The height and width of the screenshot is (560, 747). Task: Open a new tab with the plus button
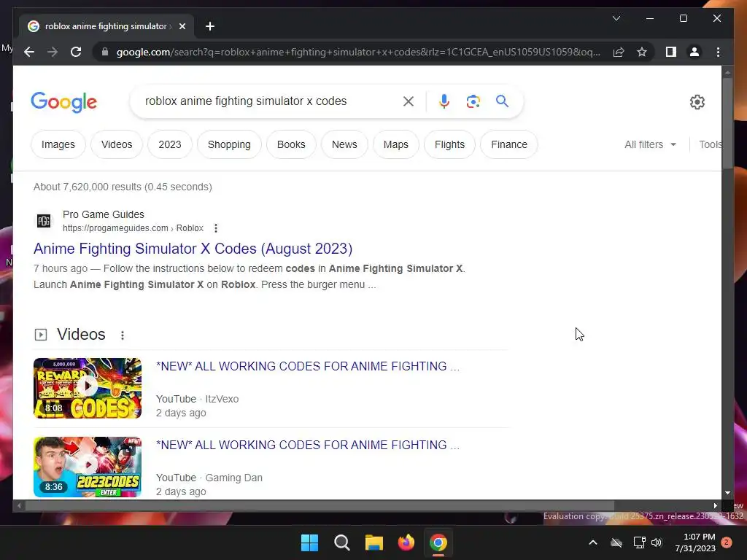coord(210,26)
